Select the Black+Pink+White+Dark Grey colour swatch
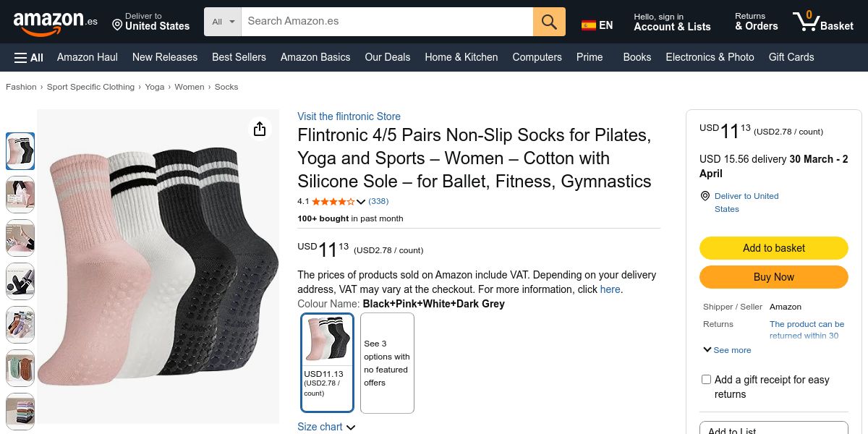The height and width of the screenshot is (434, 868). (x=328, y=362)
